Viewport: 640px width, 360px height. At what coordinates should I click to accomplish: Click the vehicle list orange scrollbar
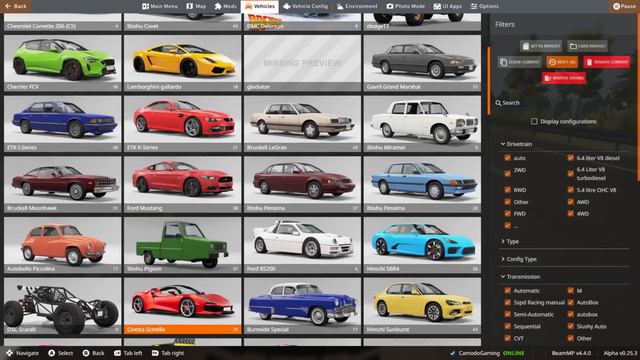click(x=489, y=80)
